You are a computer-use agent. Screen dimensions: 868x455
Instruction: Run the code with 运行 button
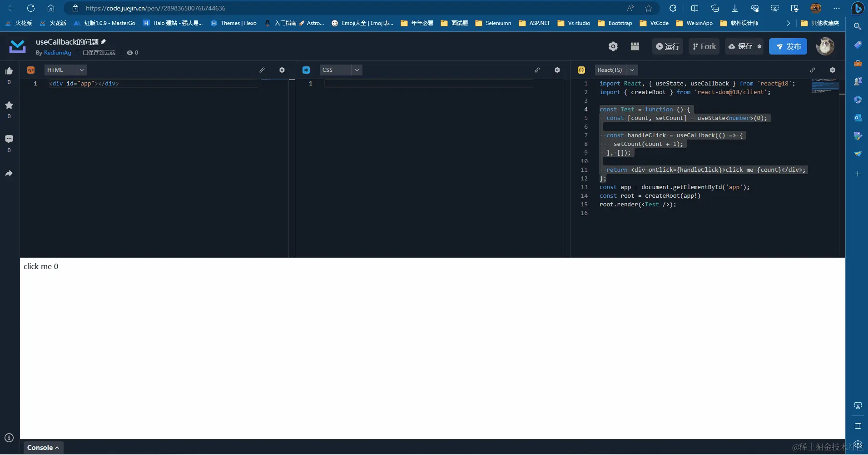[668, 46]
